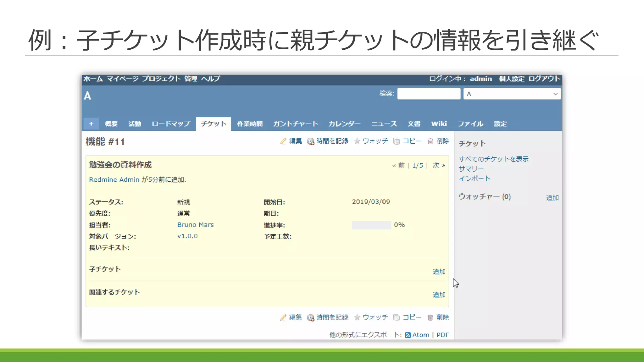Image resolution: width=644 pixels, height=362 pixels.
Task: Open ヘルプ in the top menu
Action: [211, 79]
